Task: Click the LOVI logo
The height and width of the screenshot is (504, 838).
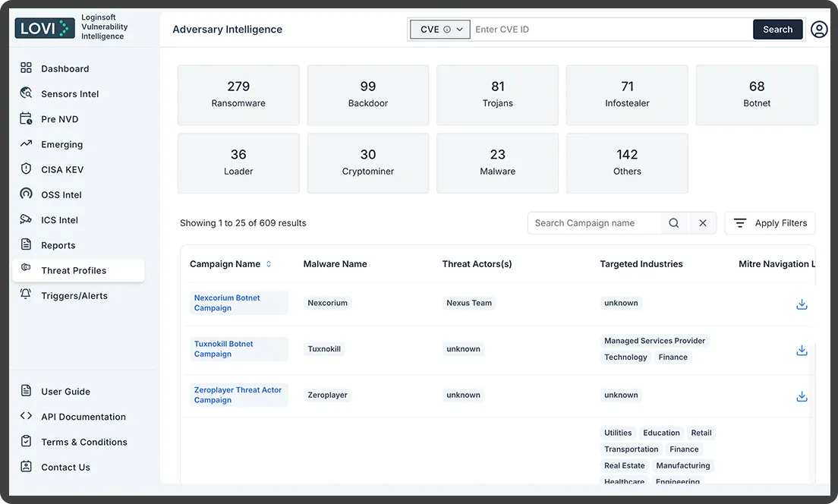Action: point(45,28)
